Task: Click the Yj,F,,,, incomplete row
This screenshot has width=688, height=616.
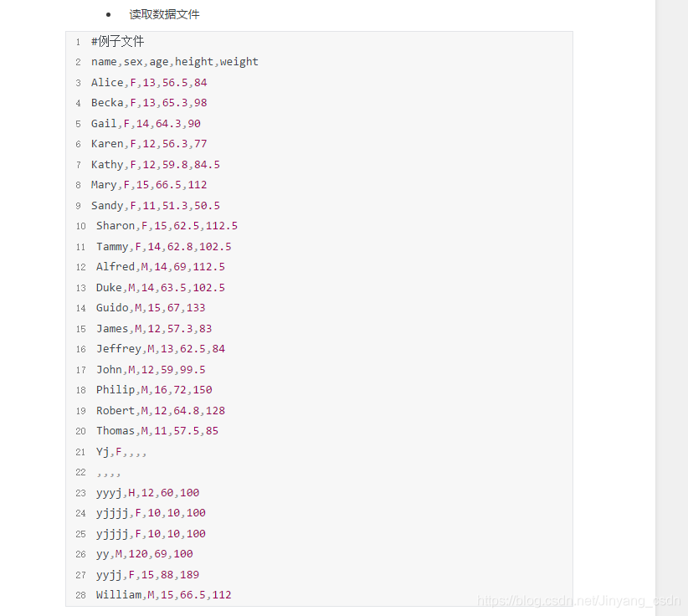Action: pyautogui.click(x=121, y=451)
